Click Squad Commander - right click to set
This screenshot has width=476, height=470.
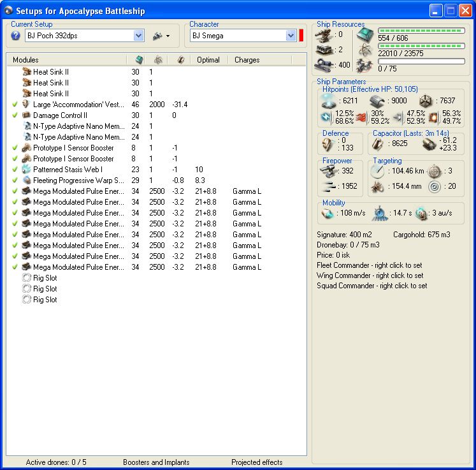coord(371,286)
